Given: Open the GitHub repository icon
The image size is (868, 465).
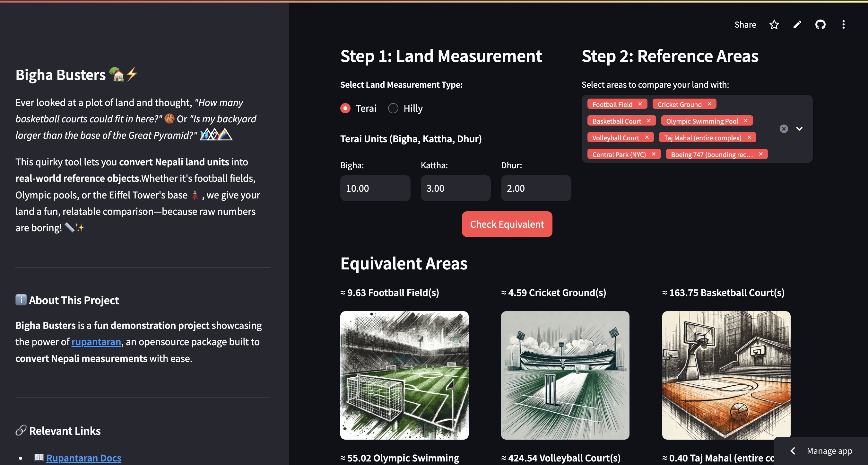Looking at the screenshot, I should tap(820, 25).
